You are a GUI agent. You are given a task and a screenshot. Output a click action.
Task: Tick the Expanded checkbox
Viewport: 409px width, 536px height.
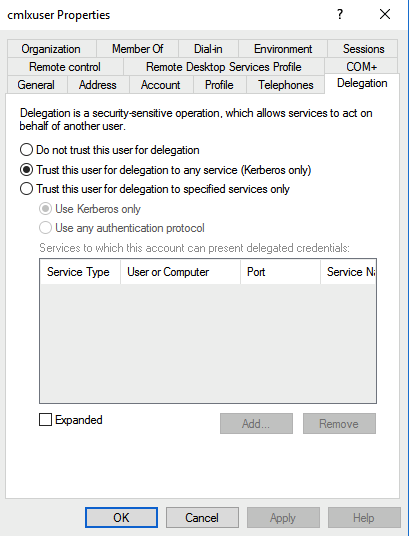(x=45, y=419)
